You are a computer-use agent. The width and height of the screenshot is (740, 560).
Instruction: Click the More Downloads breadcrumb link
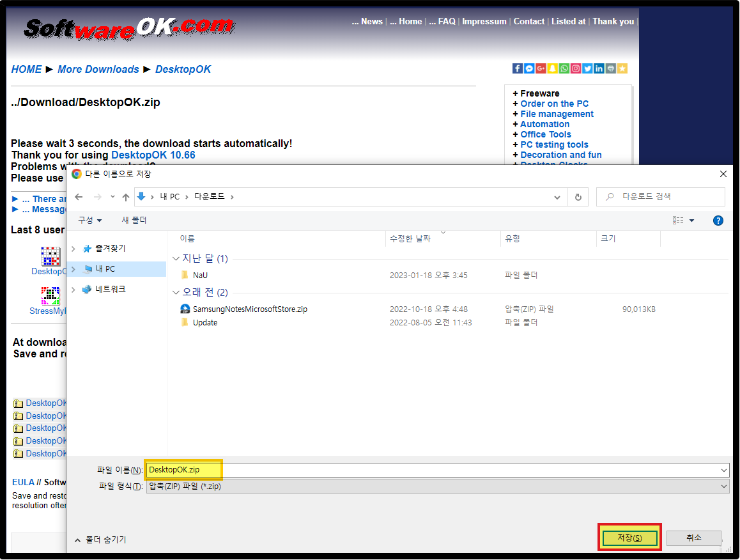pyautogui.click(x=98, y=70)
